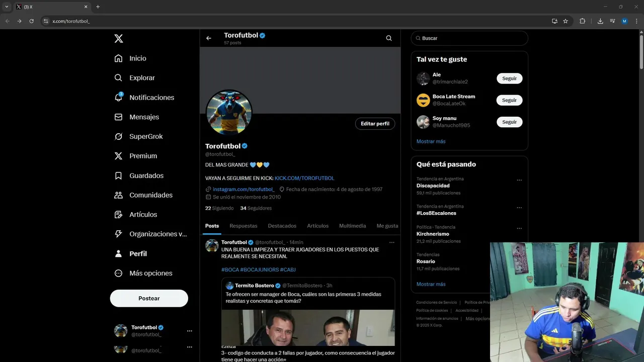Open Ale @trimarchiale2 avatar
This screenshot has height=362, width=644.
pos(423,78)
